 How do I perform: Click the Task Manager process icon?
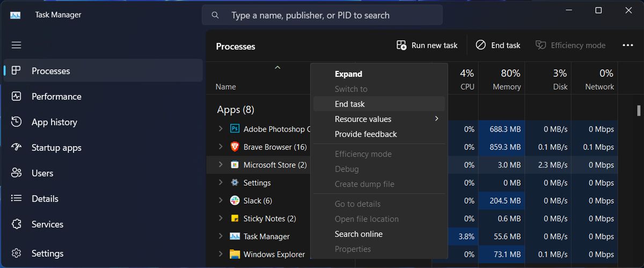(x=235, y=236)
